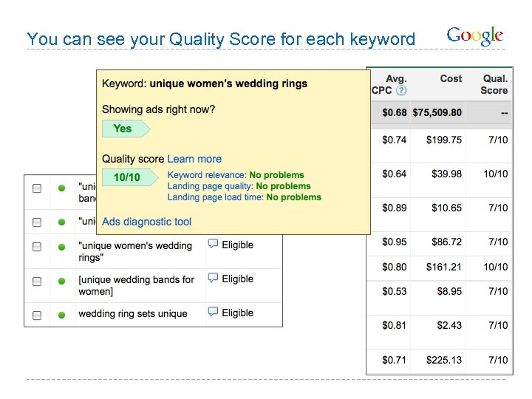532x399 pixels.
Task: Toggle the topmost keyword row checkbox
Action: click(x=37, y=189)
